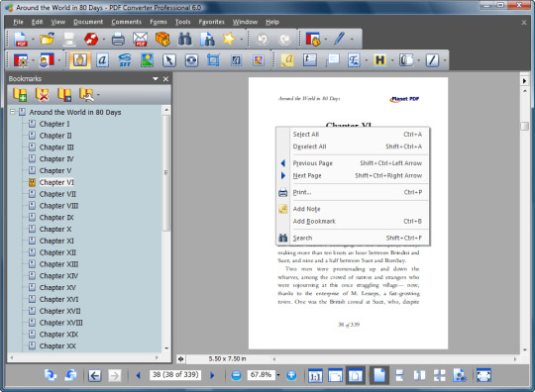Click the Highlight 'H' tool icon
This screenshot has height=392, width=535.
(x=379, y=60)
